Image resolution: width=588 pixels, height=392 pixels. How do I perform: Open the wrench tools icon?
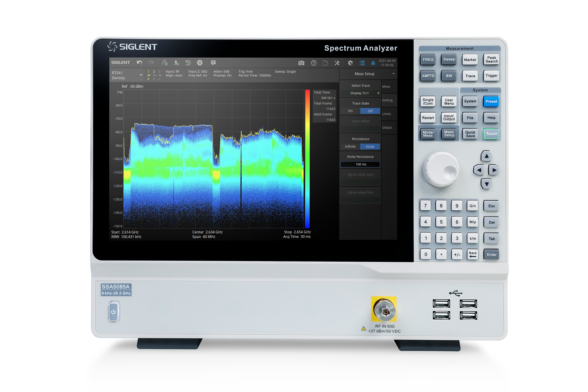click(337, 63)
